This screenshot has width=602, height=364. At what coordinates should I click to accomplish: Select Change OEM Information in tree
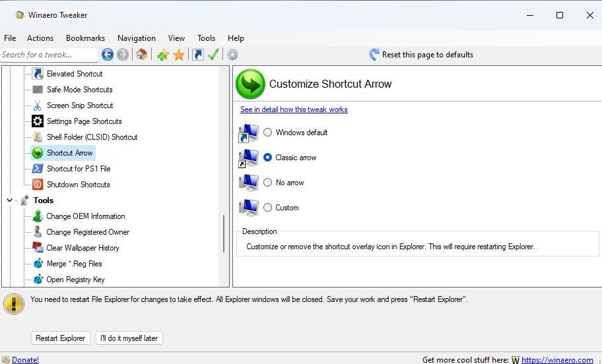coord(85,216)
